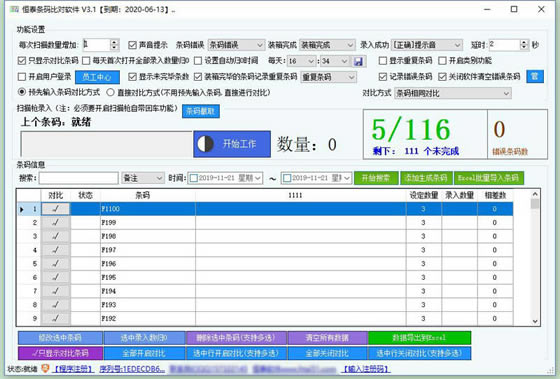
Task: Enable the end date checkbox in search
Action: [x=287, y=178]
